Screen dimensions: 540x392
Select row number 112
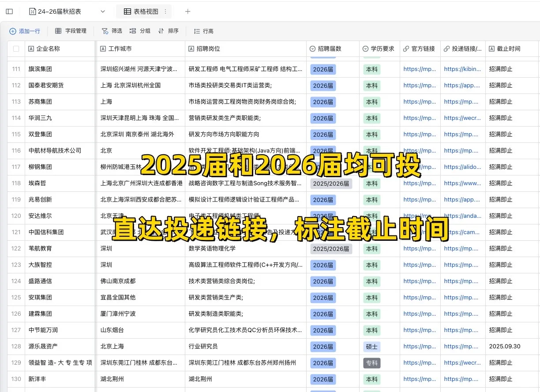16,86
